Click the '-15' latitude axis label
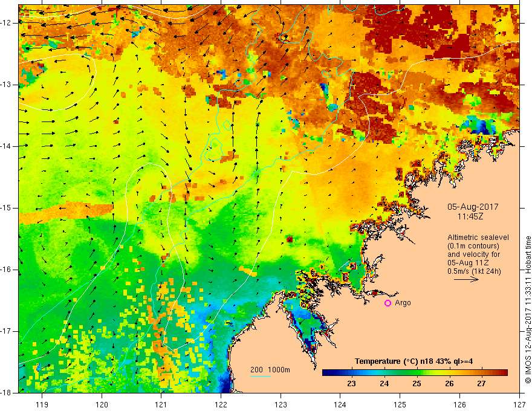Screen dimensions: 532x411 [7, 208]
